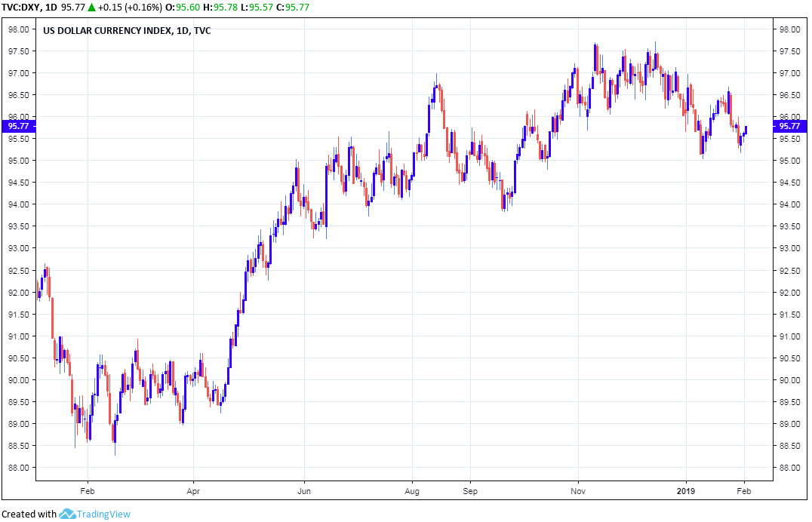Select the 2019 marker on the time axis
812x522 pixels.
tap(685, 490)
